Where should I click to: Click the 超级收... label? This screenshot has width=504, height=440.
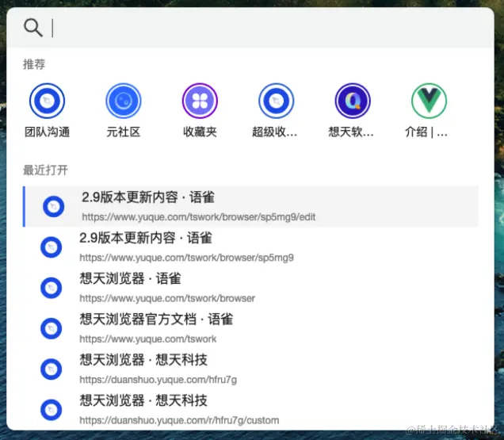tap(274, 132)
